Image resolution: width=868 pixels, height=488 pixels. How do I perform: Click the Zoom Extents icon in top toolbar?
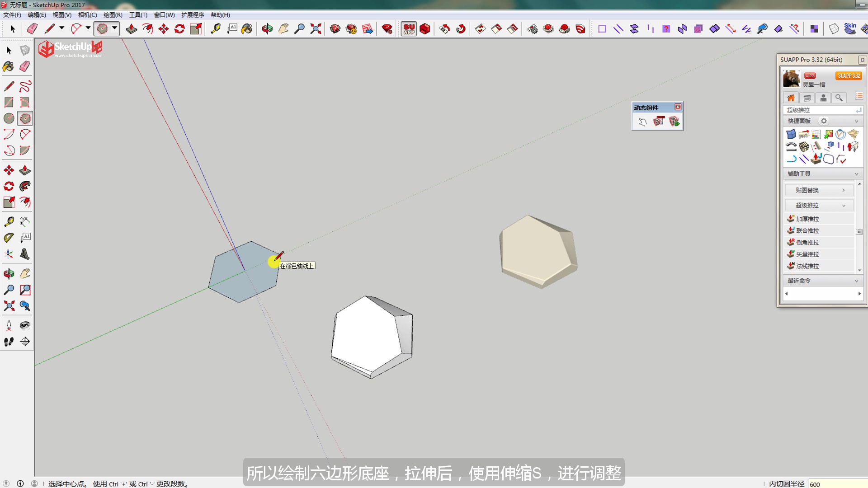click(316, 29)
